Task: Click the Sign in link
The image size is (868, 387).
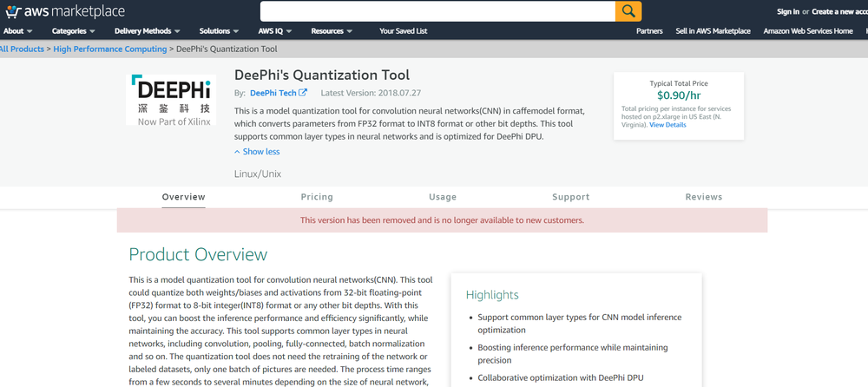Action: [788, 11]
